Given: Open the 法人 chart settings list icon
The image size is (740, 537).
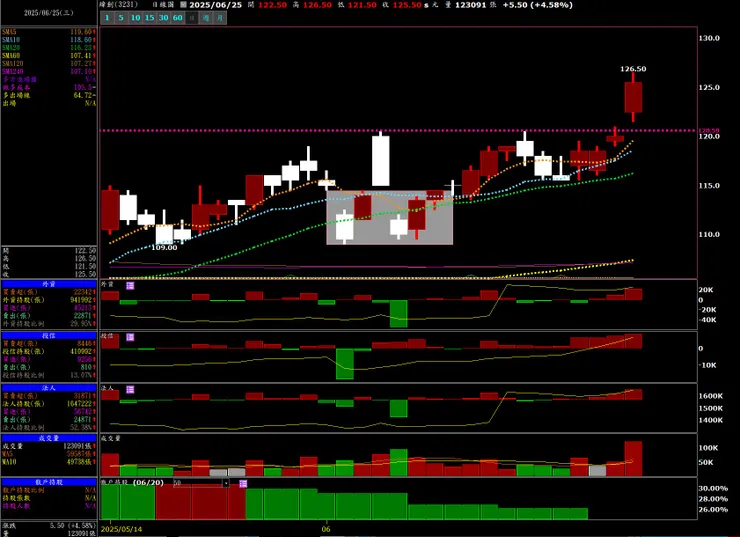Looking at the screenshot, I should coord(130,389).
